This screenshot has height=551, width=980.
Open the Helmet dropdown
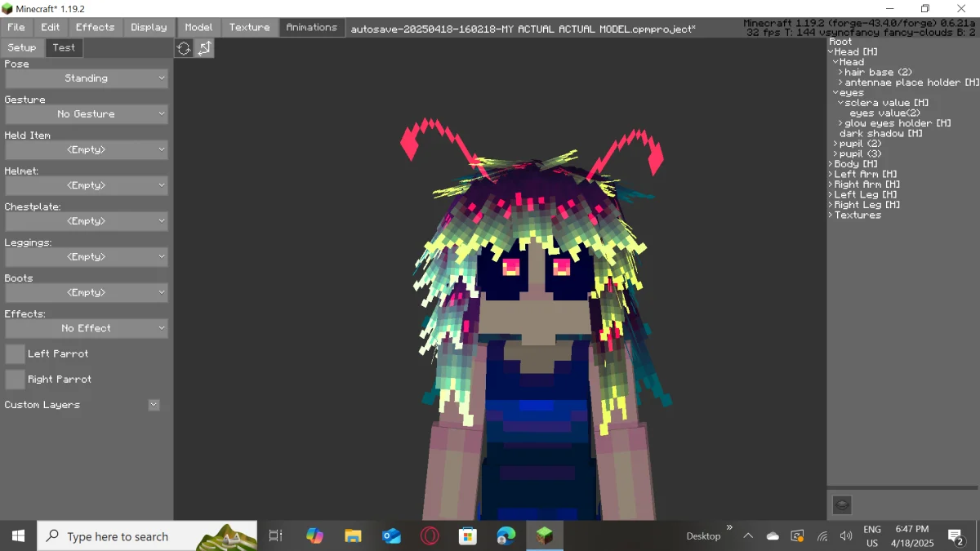tap(87, 185)
